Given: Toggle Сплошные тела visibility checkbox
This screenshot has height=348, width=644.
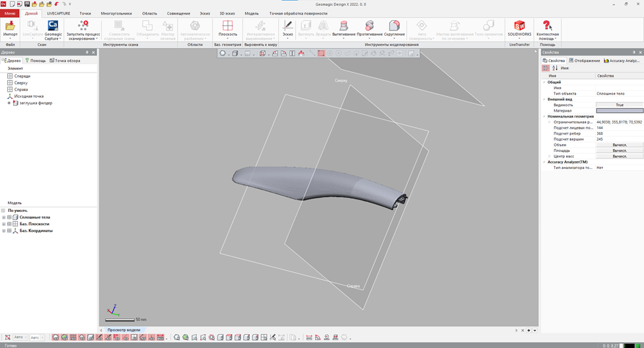Looking at the screenshot, I should point(9,217).
